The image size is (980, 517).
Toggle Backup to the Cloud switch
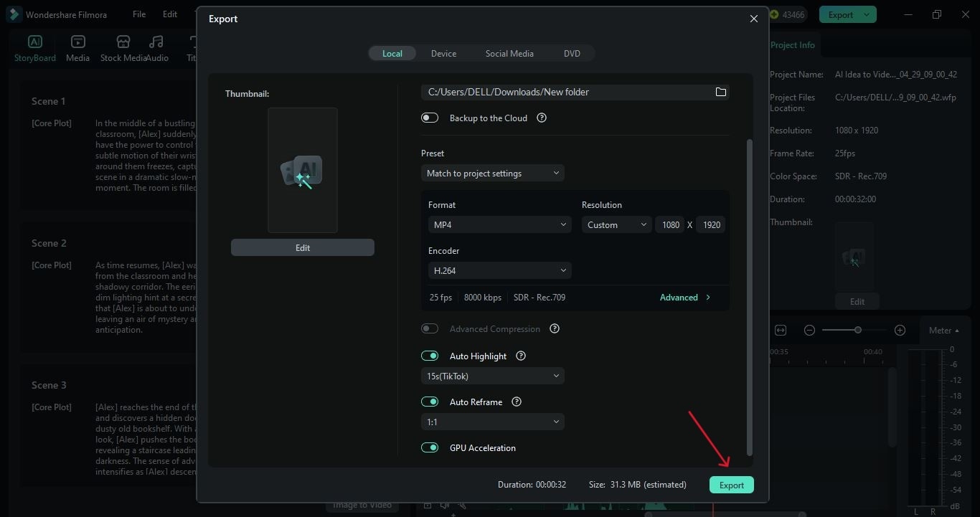[430, 118]
